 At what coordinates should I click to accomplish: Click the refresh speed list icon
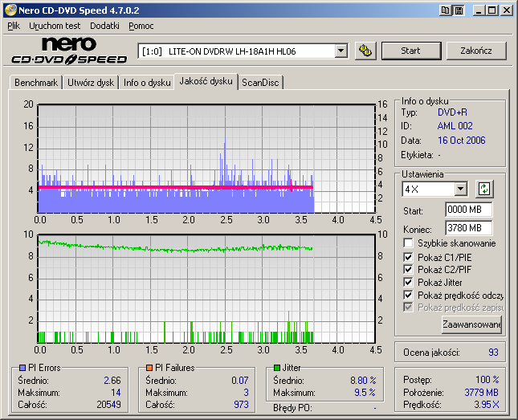coord(484,189)
